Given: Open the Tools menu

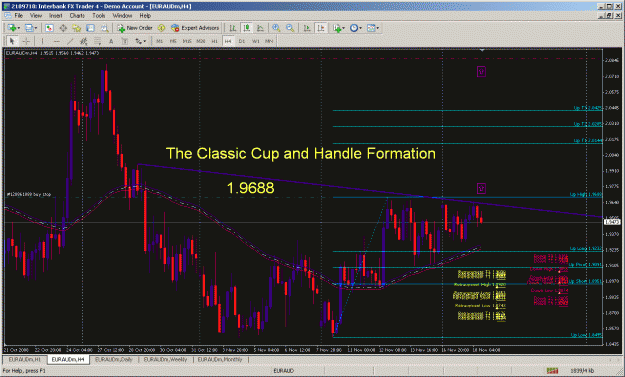Looking at the screenshot, I should coord(98,16).
